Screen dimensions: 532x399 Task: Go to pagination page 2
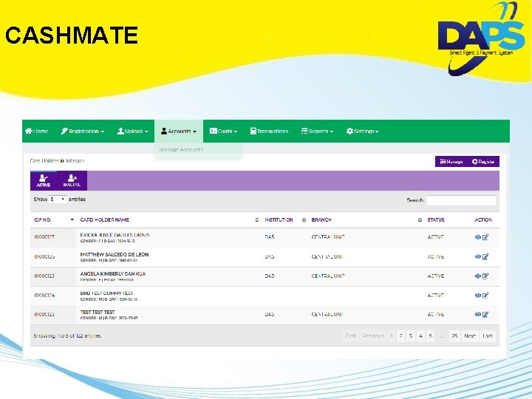400,336
